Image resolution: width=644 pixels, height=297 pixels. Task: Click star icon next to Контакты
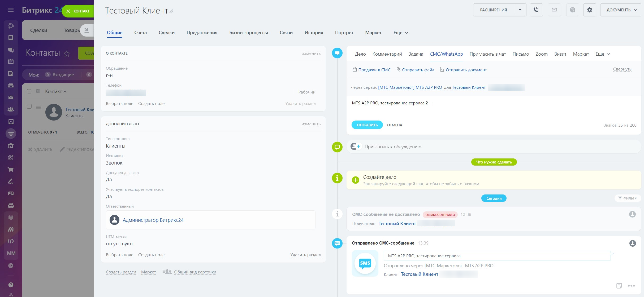pyautogui.click(x=67, y=54)
